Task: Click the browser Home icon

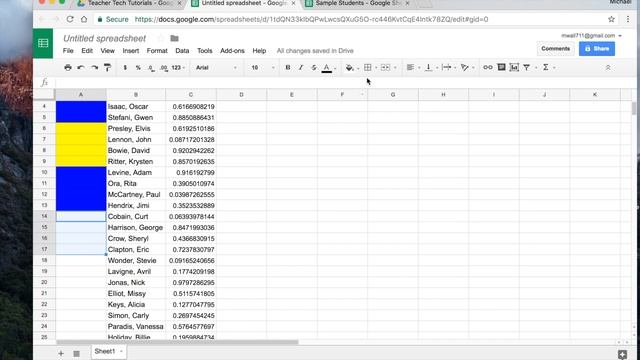Action: [x=84, y=19]
